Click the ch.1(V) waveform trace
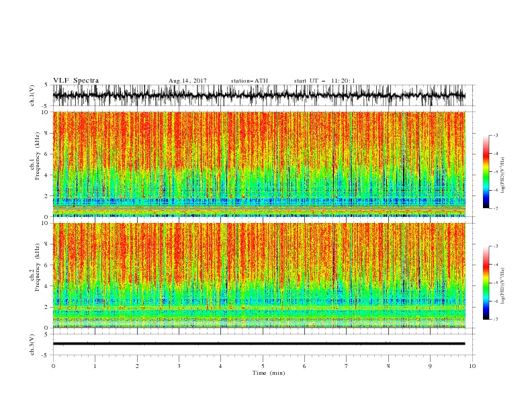532x411 pixels. (x=259, y=95)
